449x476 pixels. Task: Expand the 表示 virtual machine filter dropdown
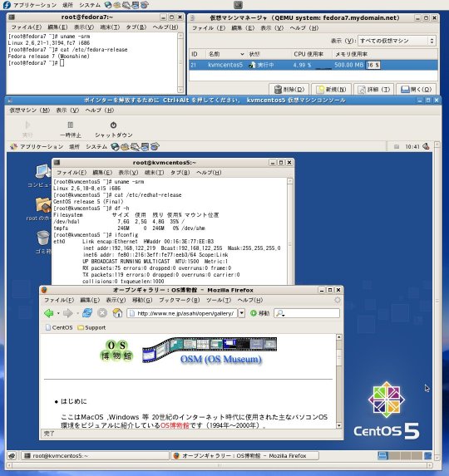[397, 41]
